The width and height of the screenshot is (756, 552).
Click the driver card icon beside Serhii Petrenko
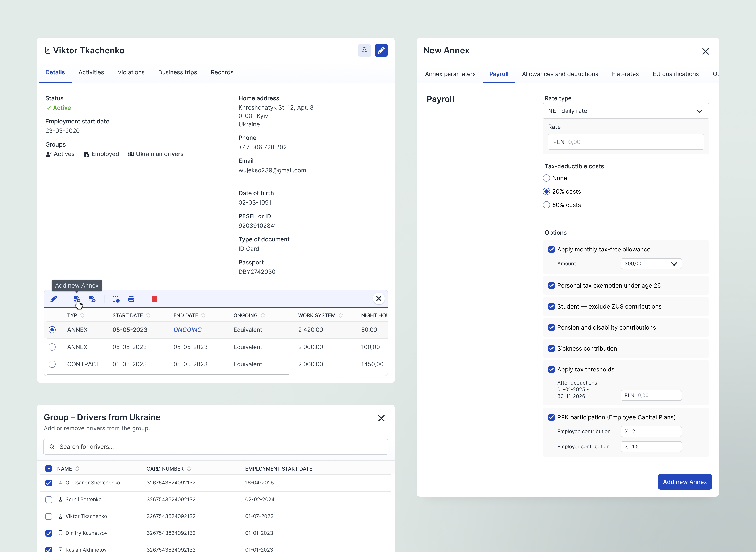(60, 499)
